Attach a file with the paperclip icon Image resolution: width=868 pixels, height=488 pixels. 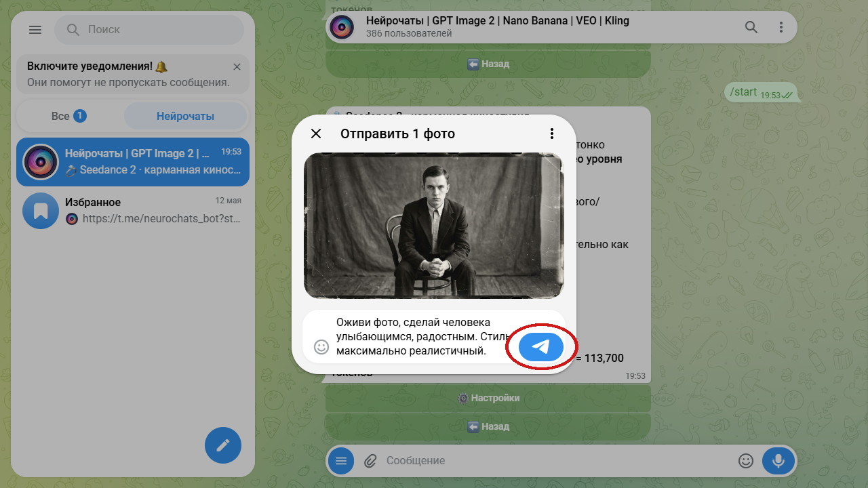click(x=370, y=461)
